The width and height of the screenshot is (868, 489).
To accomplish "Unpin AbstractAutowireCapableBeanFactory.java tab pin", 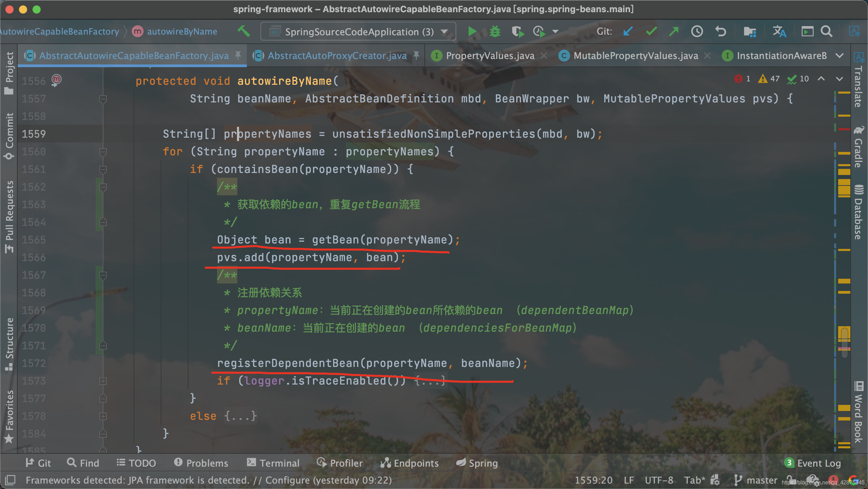I will pyautogui.click(x=238, y=55).
